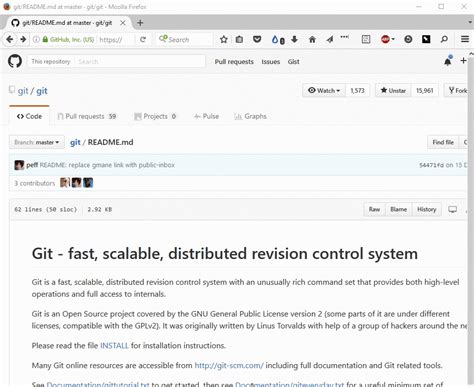Open the bookmarks list clipboard icon
Viewport: 474px width, 387px height.
point(239,39)
